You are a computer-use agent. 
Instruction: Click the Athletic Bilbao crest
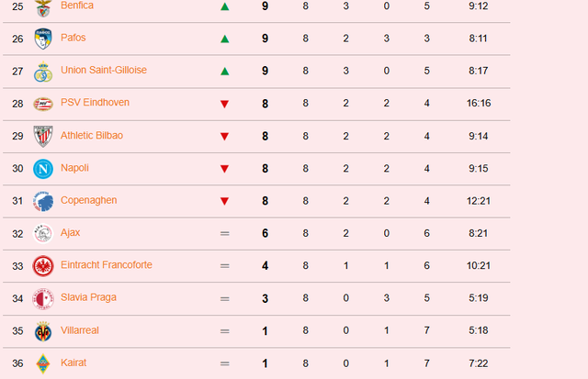tap(43, 136)
